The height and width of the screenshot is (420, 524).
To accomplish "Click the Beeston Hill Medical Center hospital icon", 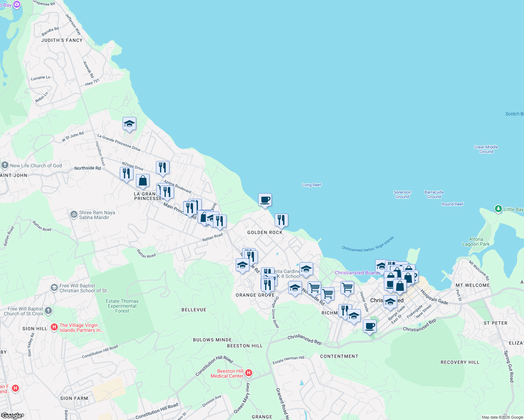I will (249, 373).
